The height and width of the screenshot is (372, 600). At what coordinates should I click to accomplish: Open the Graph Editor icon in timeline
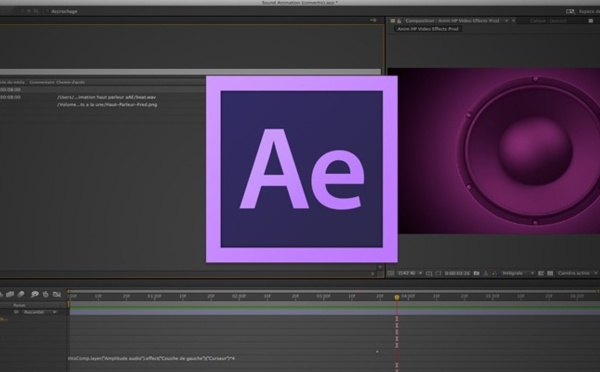57,294
